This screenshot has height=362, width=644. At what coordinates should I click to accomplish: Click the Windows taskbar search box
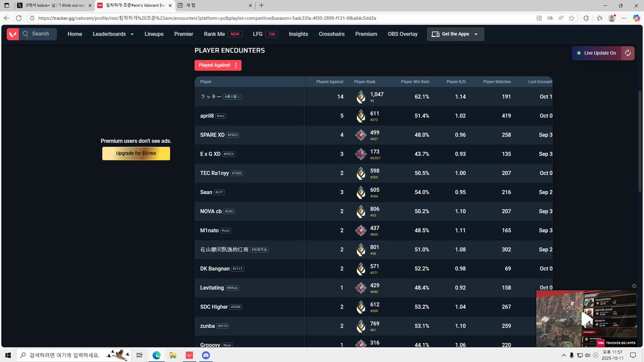click(73, 355)
